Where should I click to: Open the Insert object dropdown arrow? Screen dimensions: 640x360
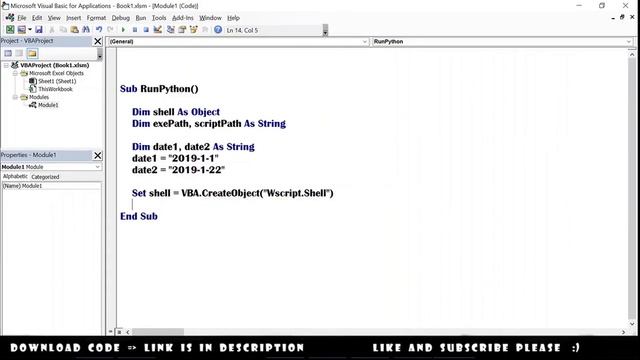click(30, 30)
